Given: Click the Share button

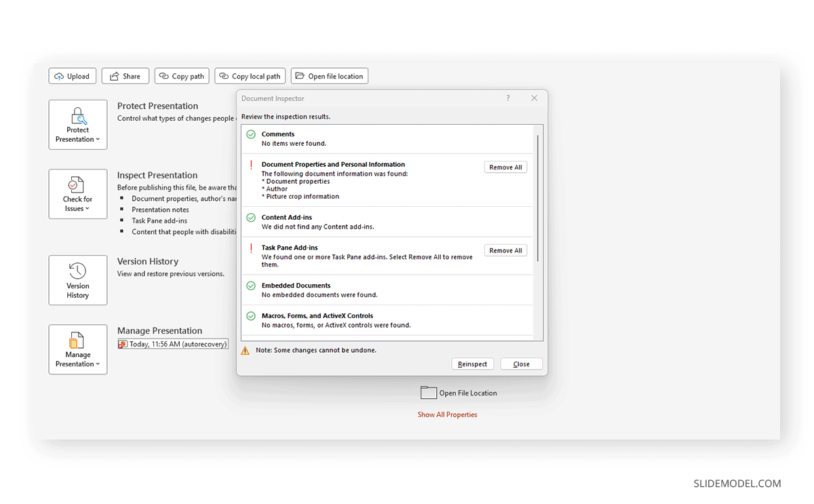Looking at the screenshot, I should 125,76.
